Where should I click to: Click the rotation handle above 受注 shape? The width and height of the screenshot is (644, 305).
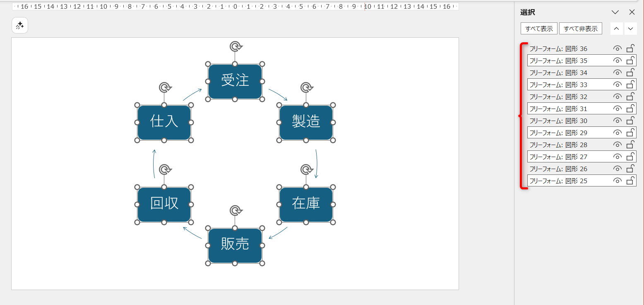[235, 46]
